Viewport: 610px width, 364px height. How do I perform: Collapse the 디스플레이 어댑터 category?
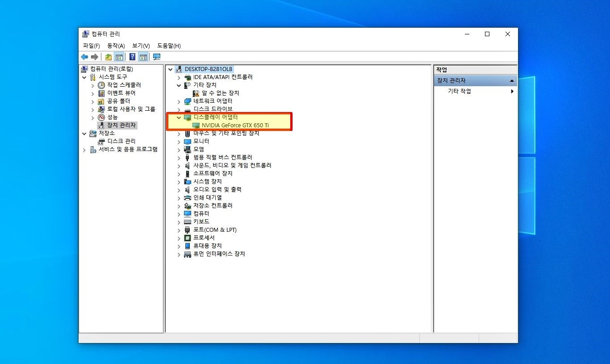coord(179,117)
